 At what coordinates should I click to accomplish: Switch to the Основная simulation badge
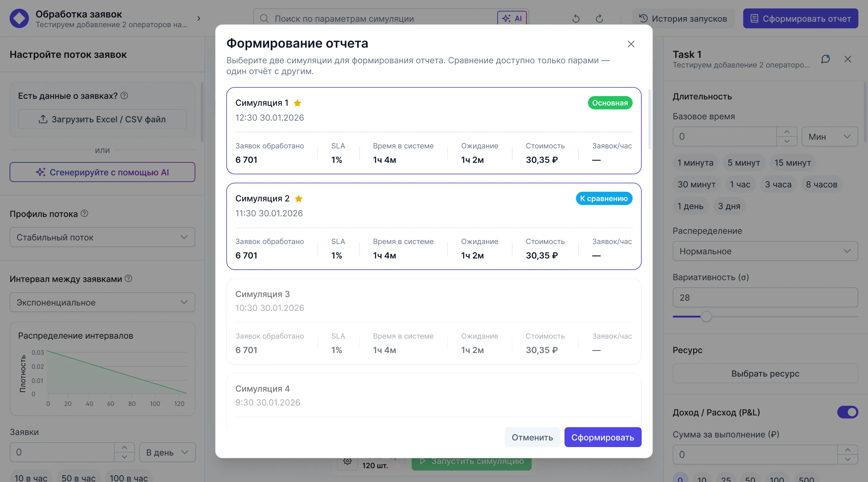610,103
